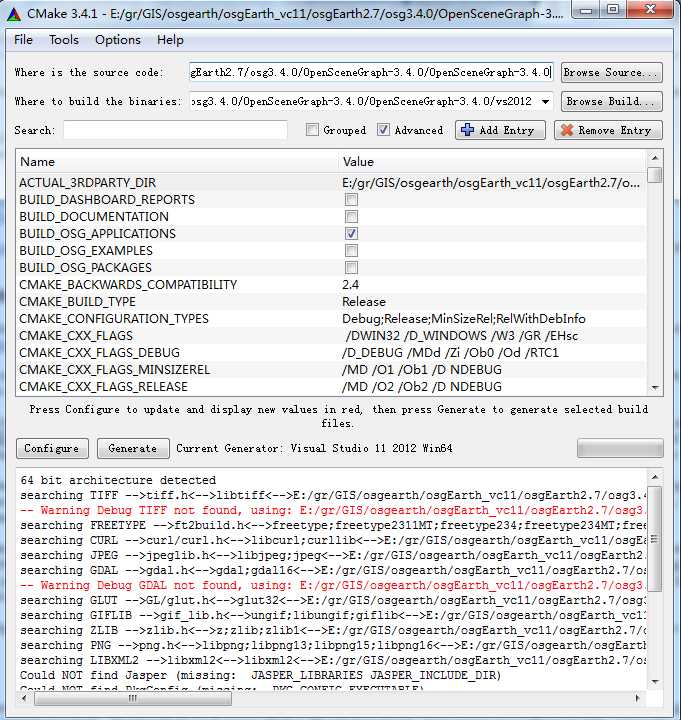Select CMAKE_CXX_FLAGS_DEBUG entry name

tap(100, 353)
